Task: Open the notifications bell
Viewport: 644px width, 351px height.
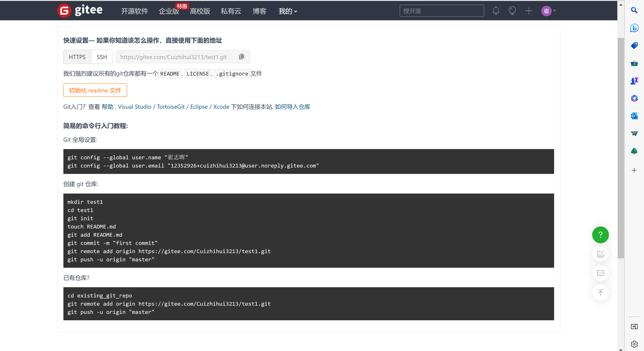Action: click(496, 11)
